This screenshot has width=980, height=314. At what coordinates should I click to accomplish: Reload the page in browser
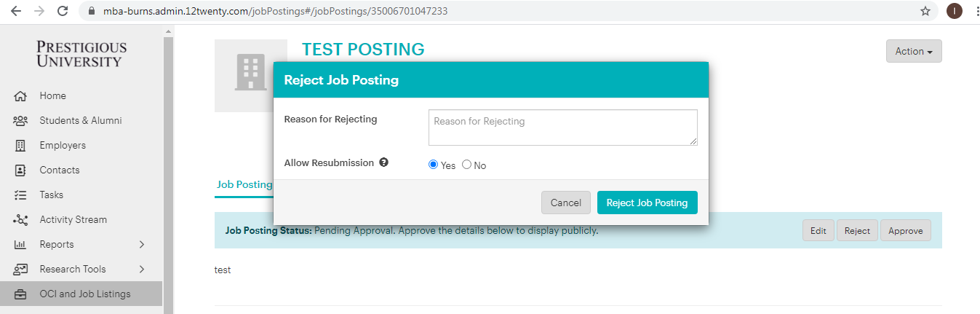pyautogui.click(x=63, y=11)
